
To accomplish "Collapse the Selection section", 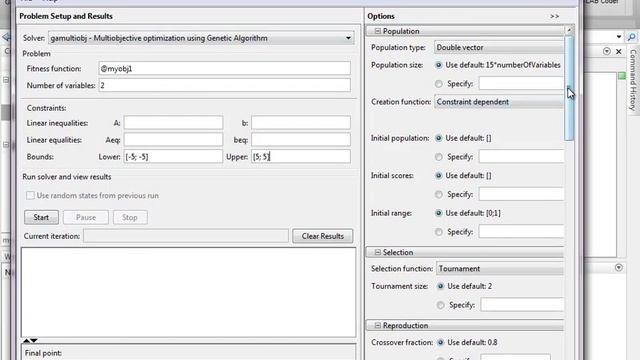I will point(378,252).
